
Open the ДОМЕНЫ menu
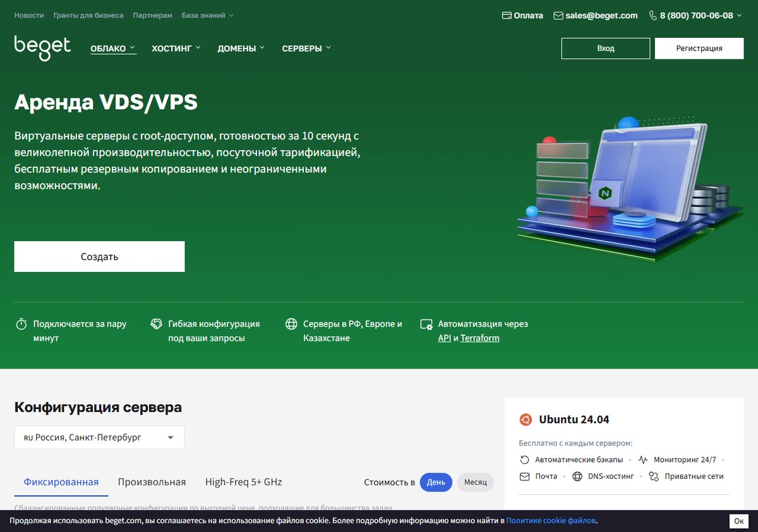[241, 48]
